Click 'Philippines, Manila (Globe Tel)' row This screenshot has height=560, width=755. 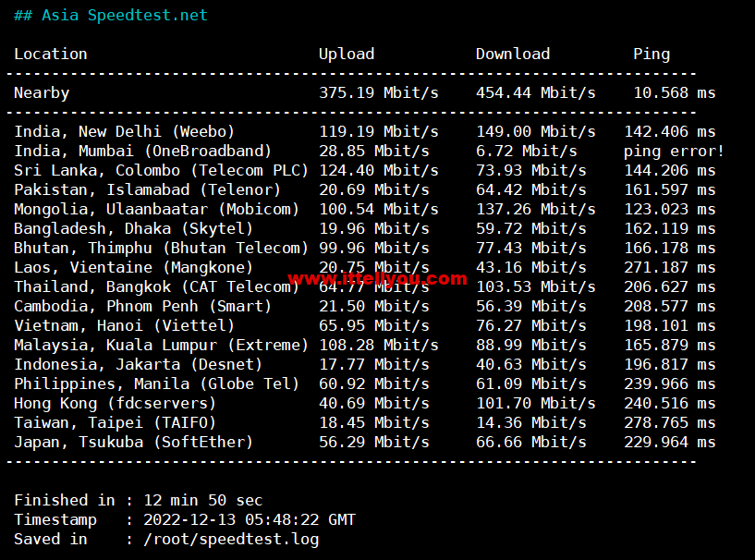tap(156, 383)
